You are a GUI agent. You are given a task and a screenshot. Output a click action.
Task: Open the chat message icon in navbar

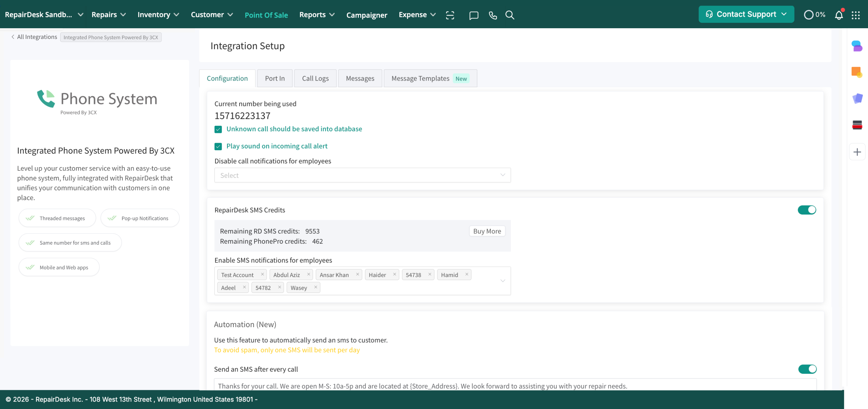point(474,15)
